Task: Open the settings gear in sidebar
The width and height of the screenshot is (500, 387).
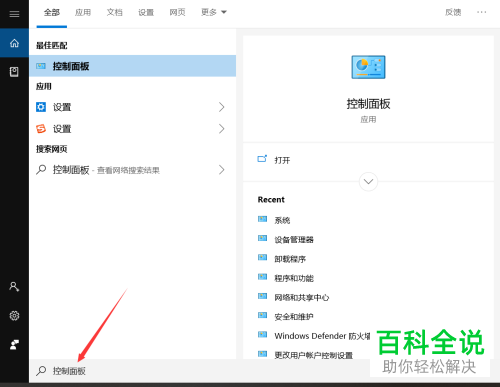Action: pyautogui.click(x=14, y=315)
